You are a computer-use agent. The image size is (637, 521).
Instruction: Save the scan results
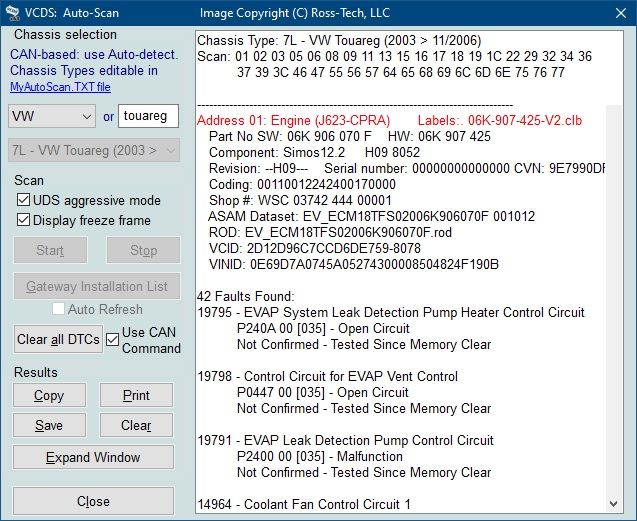pos(49,425)
